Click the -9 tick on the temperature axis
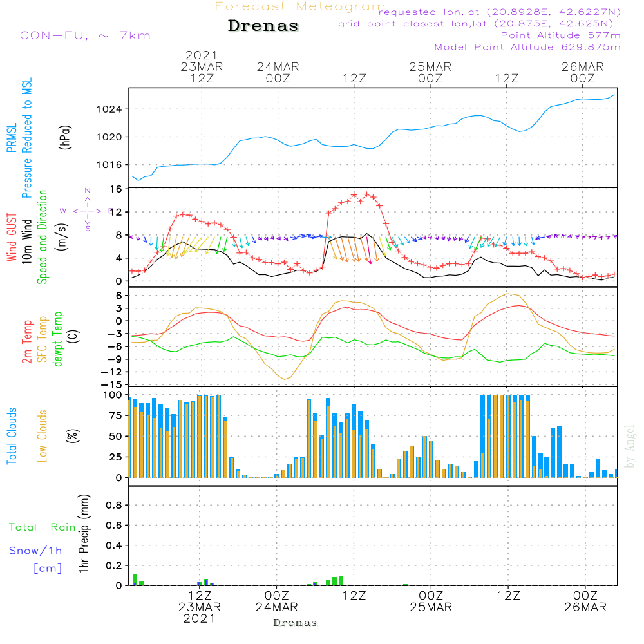This screenshot has width=644, height=644. pos(115,359)
